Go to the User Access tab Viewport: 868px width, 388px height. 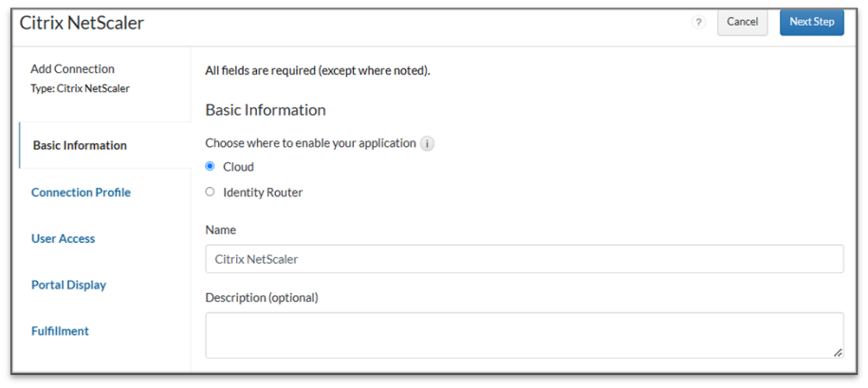coord(63,238)
